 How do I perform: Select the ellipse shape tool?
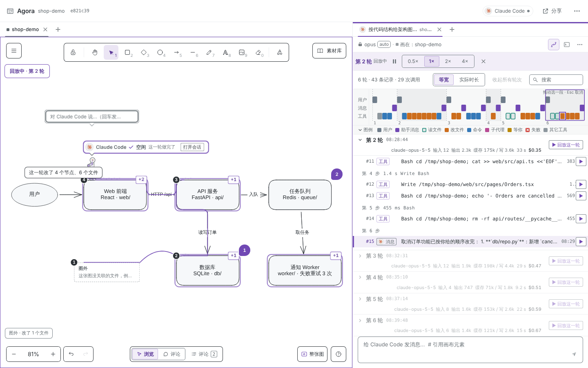point(160,52)
